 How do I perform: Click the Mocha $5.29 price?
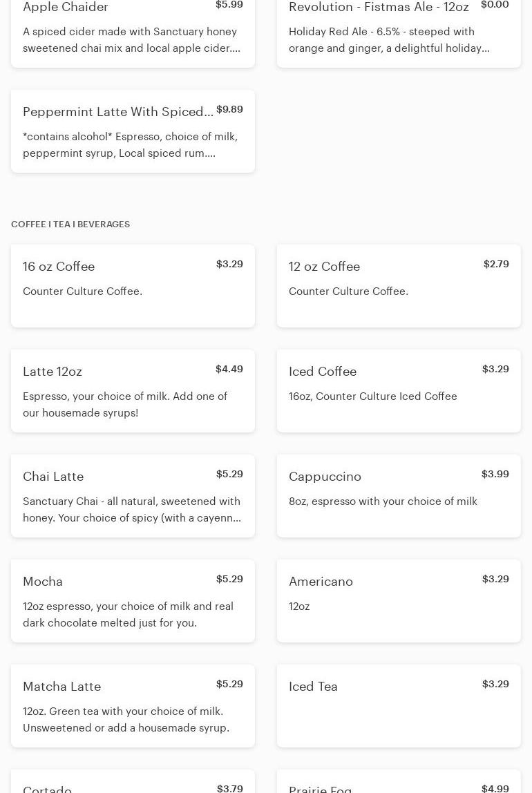pos(229,579)
